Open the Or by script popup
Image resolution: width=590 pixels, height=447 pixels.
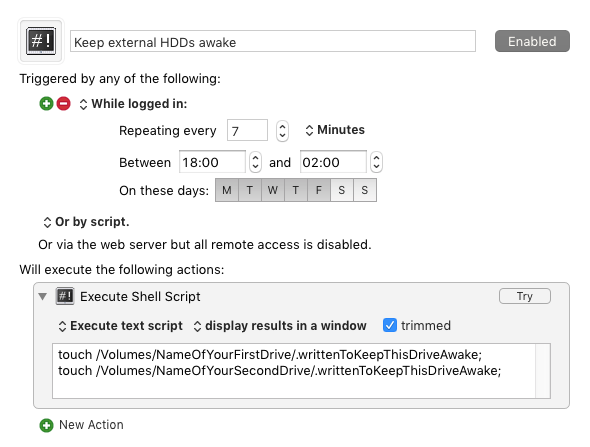[x=86, y=222]
